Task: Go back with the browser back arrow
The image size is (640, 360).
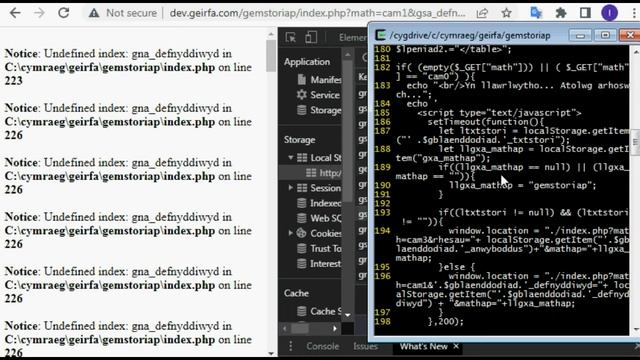Action: coord(15,13)
